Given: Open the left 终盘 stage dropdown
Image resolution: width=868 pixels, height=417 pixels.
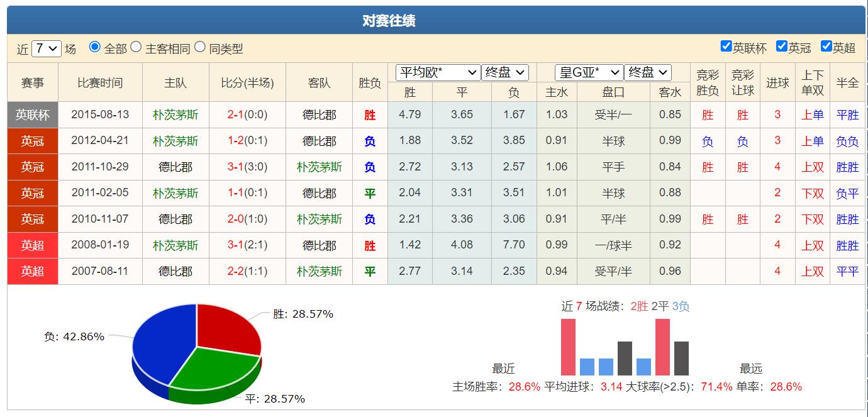Looking at the screenshot, I should click(x=505, y=72).
